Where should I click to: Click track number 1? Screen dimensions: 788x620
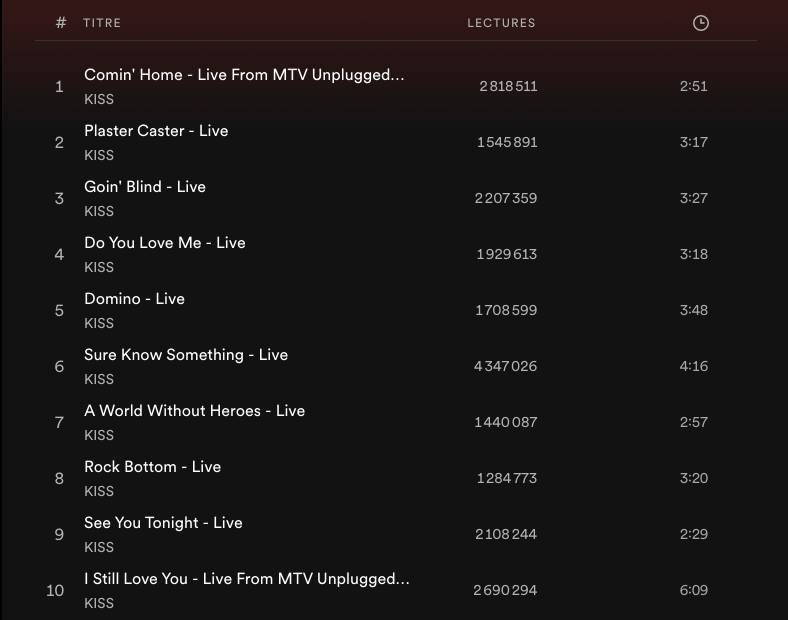click(x=59, y=86)
